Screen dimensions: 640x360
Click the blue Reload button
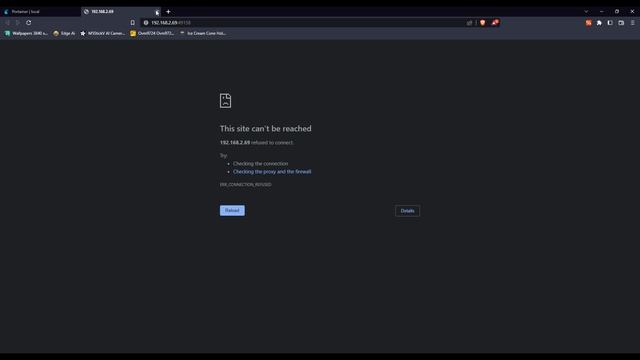click(232, 211)
